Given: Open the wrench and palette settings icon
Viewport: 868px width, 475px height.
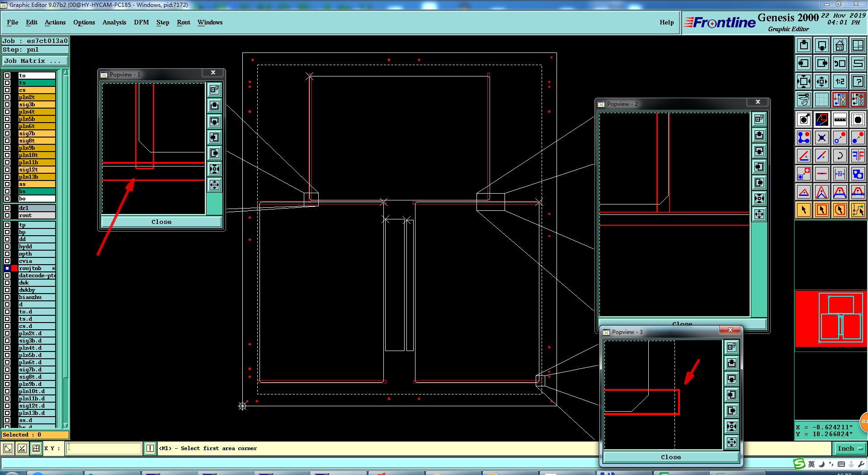Looking at the screenshot, I should coord(804,100).
